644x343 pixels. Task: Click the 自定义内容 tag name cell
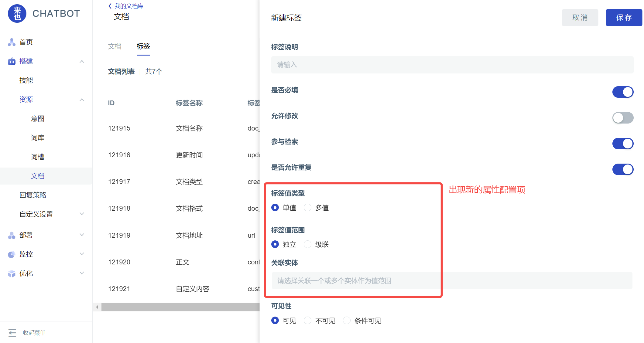[193, 289]
